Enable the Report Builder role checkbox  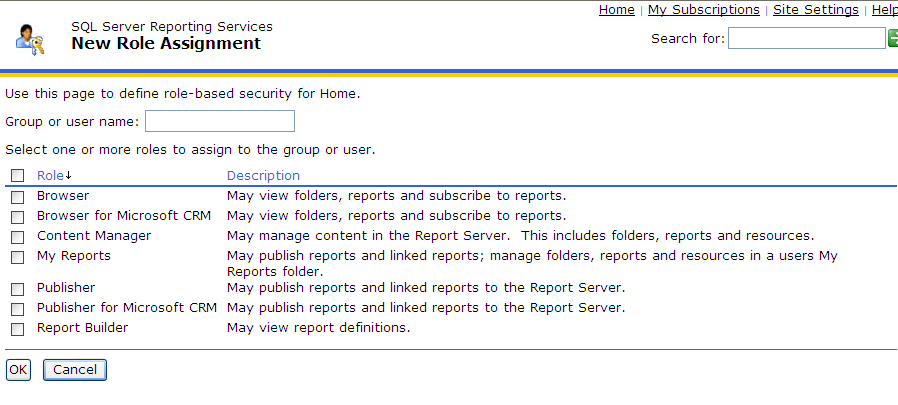coord(17,329)
